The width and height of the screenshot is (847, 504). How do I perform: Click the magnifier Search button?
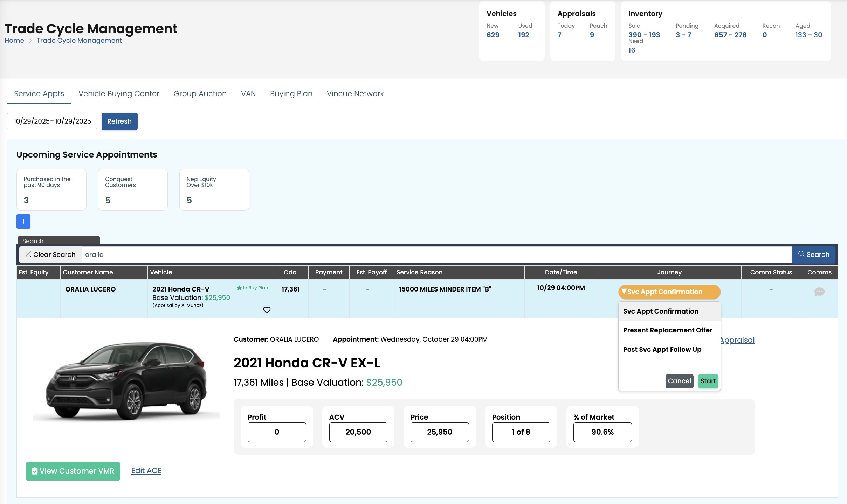(x=813, y=254)
